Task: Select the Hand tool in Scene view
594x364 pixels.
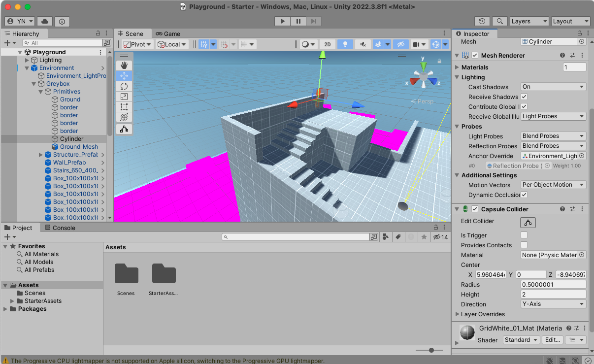Action: click(x=124, y=66)
